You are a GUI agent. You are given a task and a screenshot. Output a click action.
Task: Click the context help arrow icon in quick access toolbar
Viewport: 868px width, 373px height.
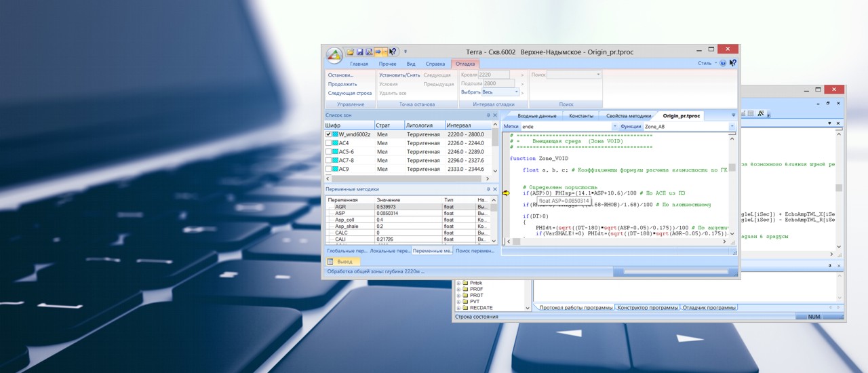[x=393, y=52]
